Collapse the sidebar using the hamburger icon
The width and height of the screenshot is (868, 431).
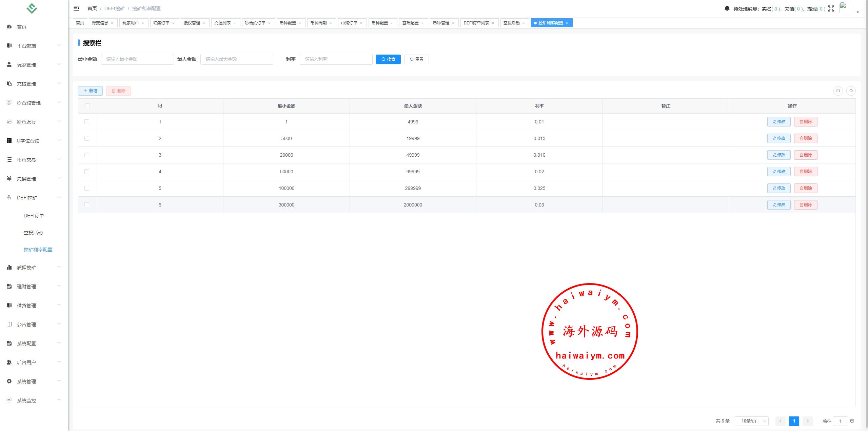pos(76,8)
